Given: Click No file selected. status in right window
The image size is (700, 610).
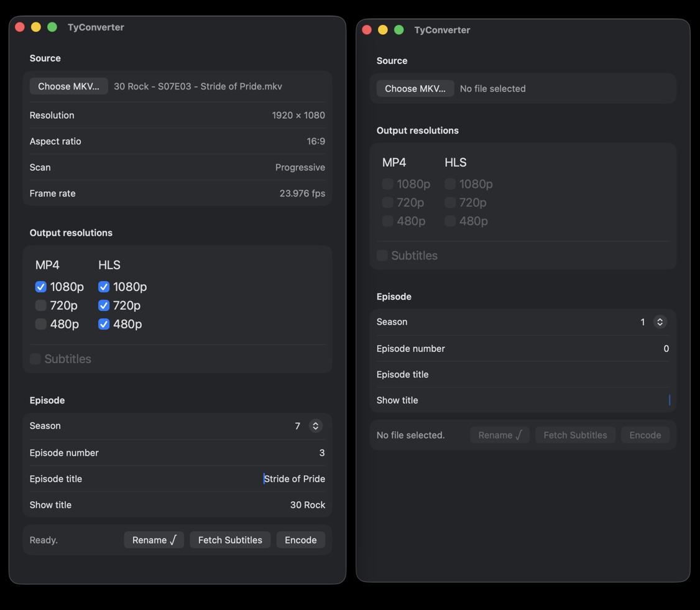Looking at the screenshot, I should (410, 435).
